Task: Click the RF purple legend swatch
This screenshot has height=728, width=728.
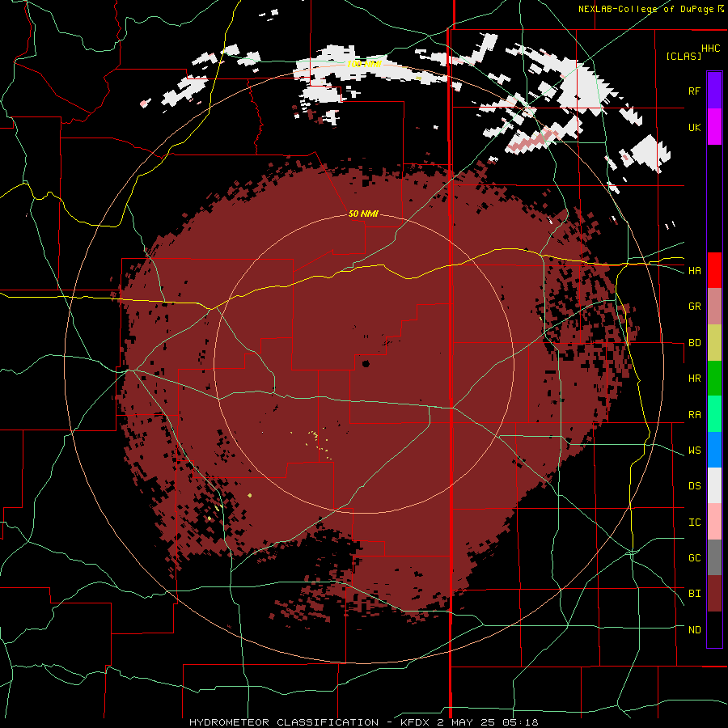Action: (714, 91)
